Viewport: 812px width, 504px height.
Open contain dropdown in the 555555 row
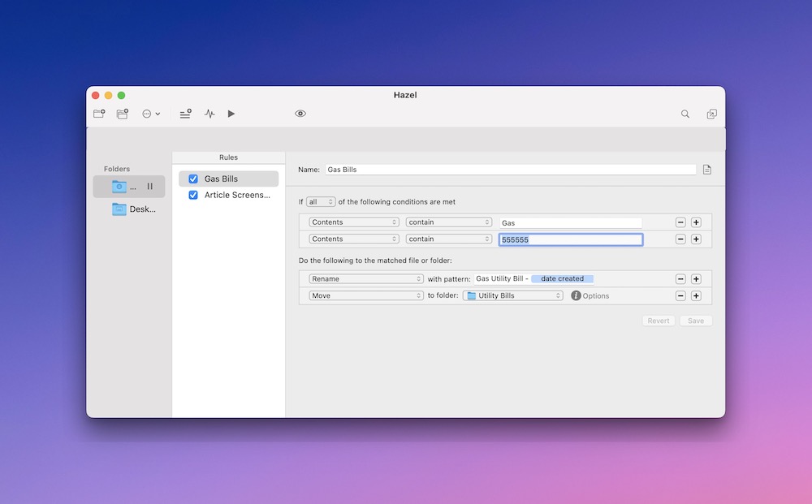pos(448,239)
